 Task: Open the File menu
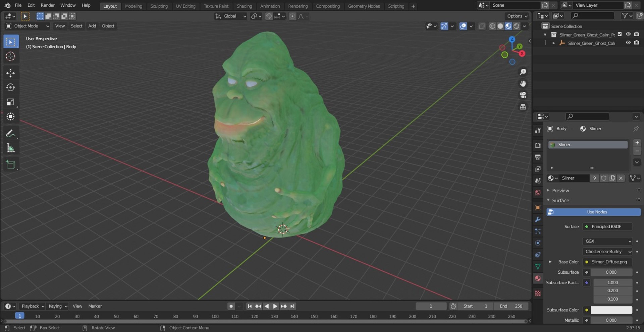(18, 5)
